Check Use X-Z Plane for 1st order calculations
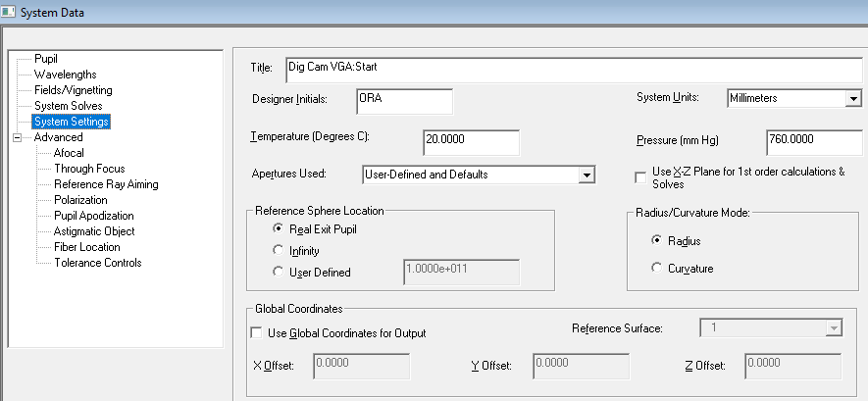This screenshot has height=401, width=868. coord(640,174)
